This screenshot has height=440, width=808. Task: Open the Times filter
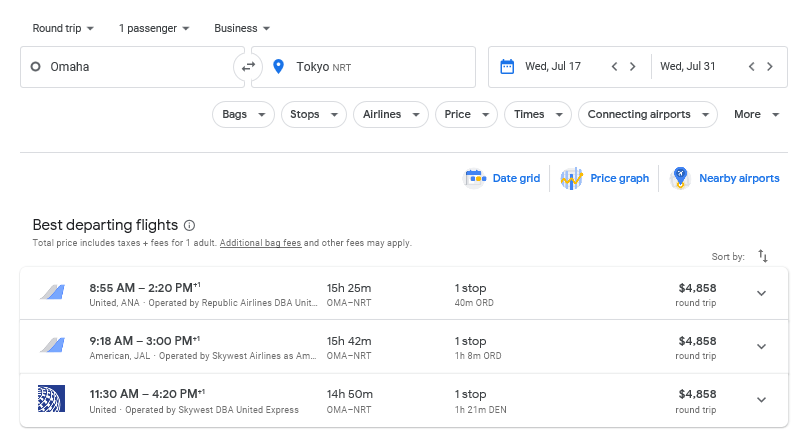538,114
